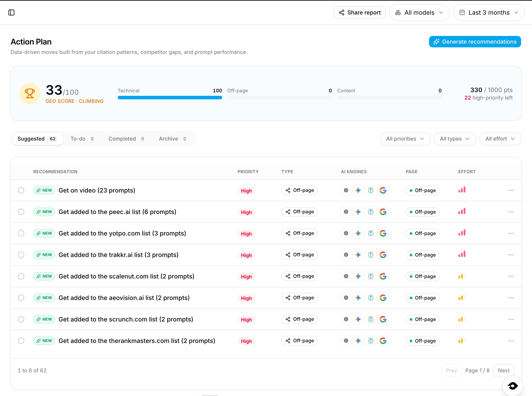This screenshot has height=396, width=532.
Task: Click High priority badge in scrunch.com row
Action: (x=246, y=319)
